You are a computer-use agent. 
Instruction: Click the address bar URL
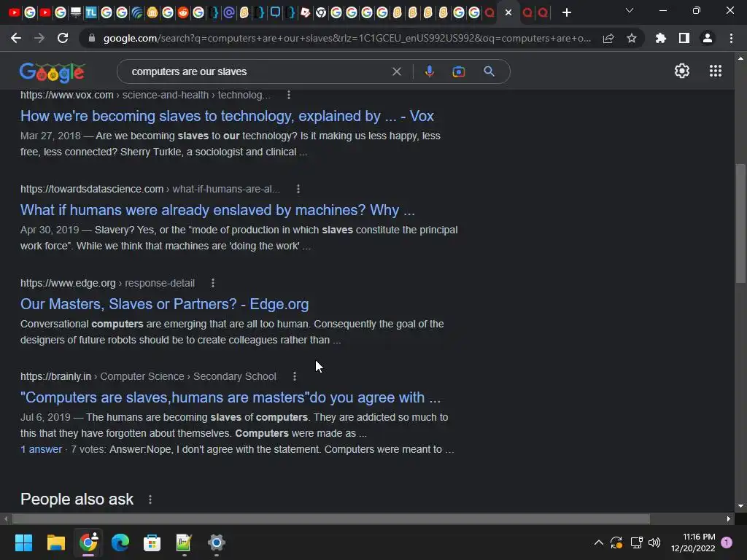(347, 38)
